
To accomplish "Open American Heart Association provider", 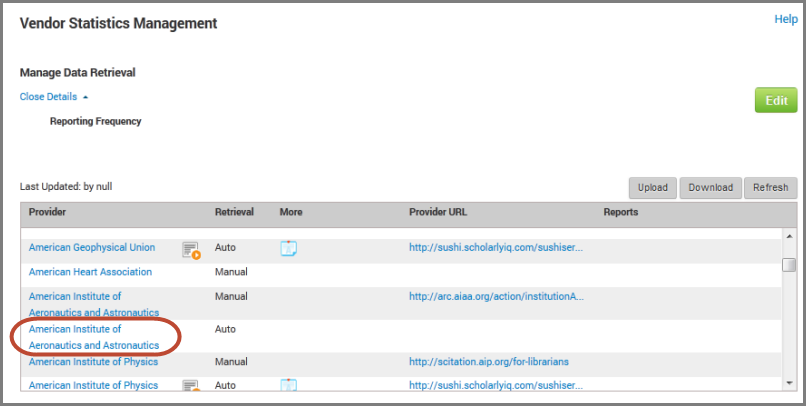I will point(90,272).
